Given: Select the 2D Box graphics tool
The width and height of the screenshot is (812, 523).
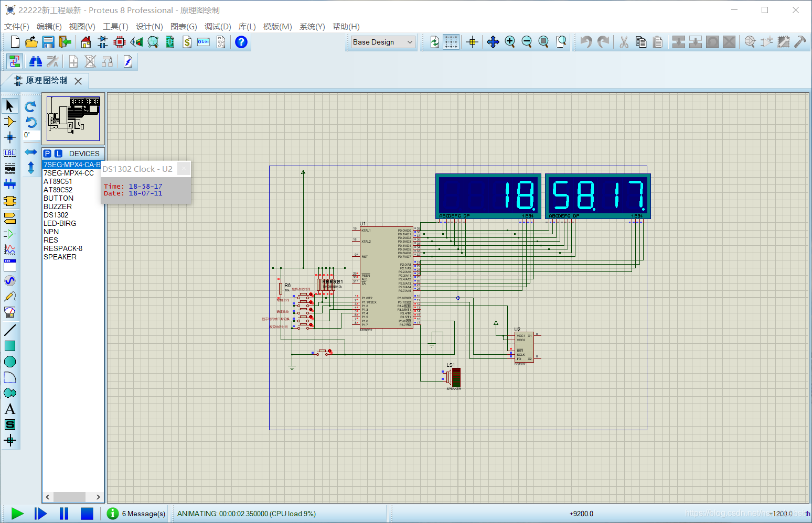Looking at the screenshot, I should 9,346.
